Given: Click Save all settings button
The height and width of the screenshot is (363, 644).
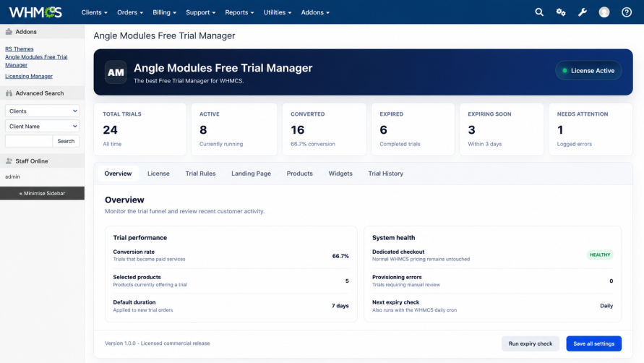Looking at the screenshot, I should pyautogui.click(x=594, y=343).
